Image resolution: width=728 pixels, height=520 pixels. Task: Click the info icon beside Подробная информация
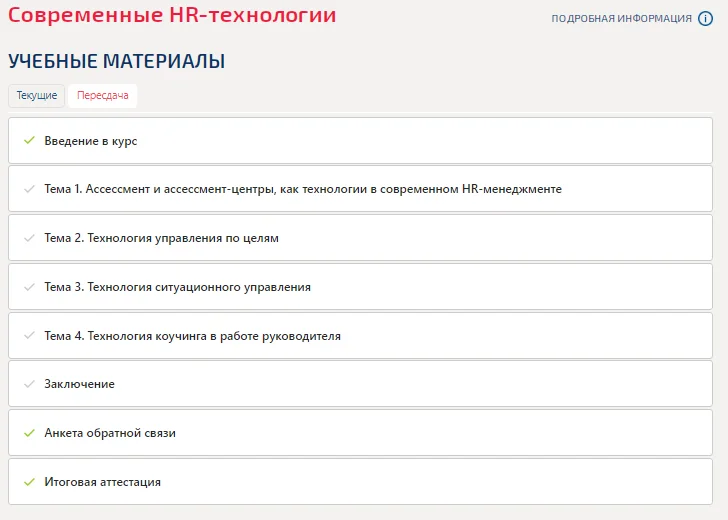705,19
